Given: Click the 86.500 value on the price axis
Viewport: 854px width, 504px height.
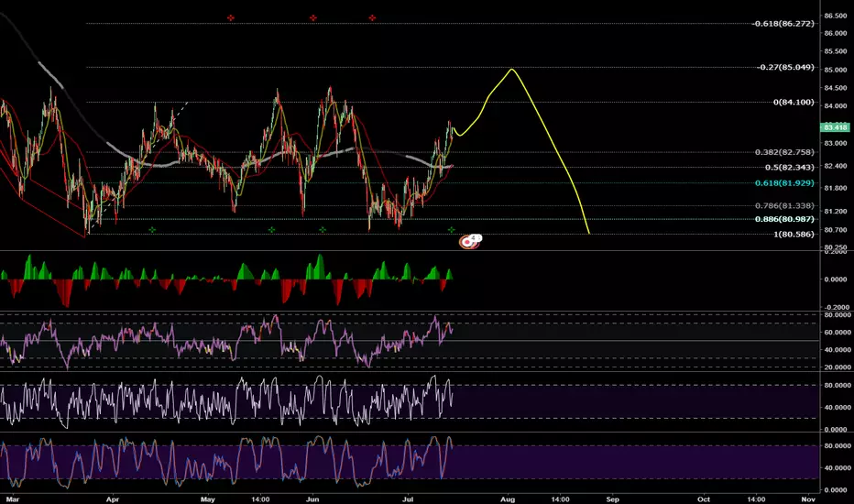Looking at the screenshot, I should pyautogui.click(x=836, y=16).
